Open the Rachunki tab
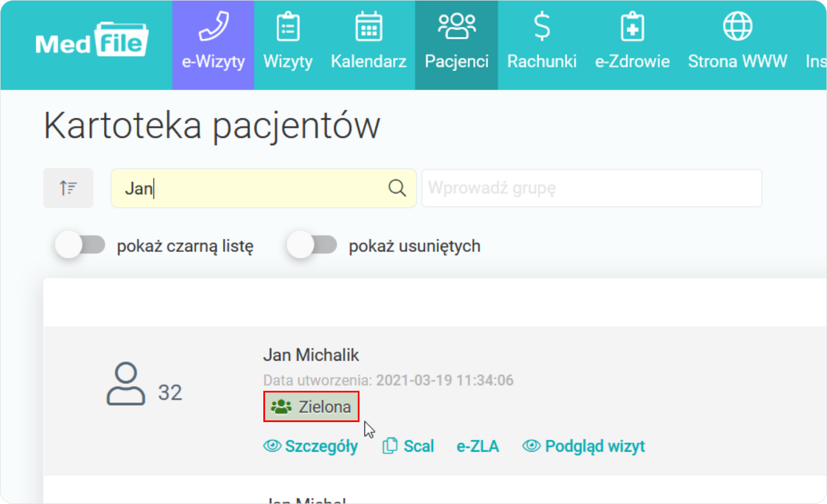827x504 pixels. pyautogui.click(x=542, y=45)
